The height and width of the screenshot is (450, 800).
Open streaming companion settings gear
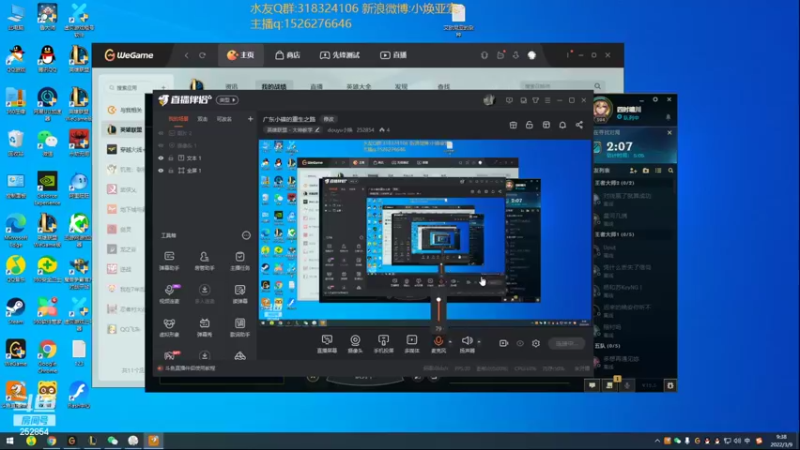point(536,343)
